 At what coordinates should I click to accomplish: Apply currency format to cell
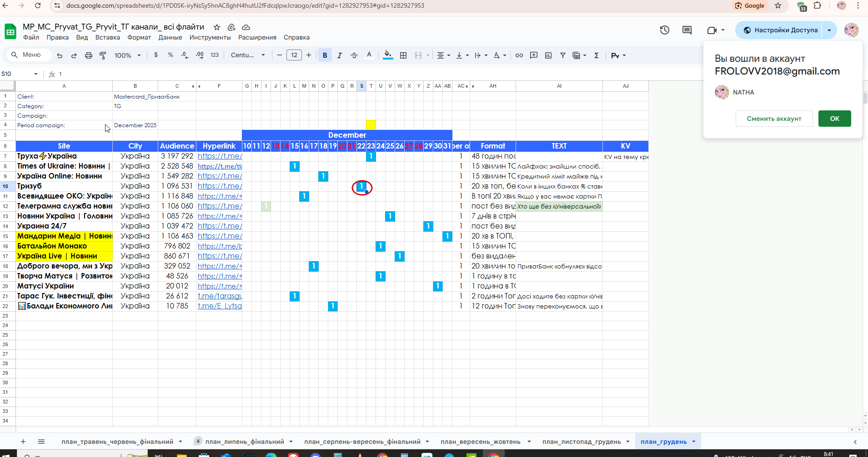click(x=156, y=55)
